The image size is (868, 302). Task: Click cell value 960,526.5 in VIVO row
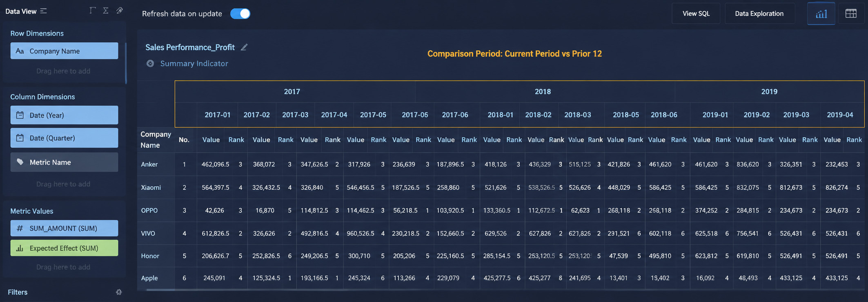(361, 233)
